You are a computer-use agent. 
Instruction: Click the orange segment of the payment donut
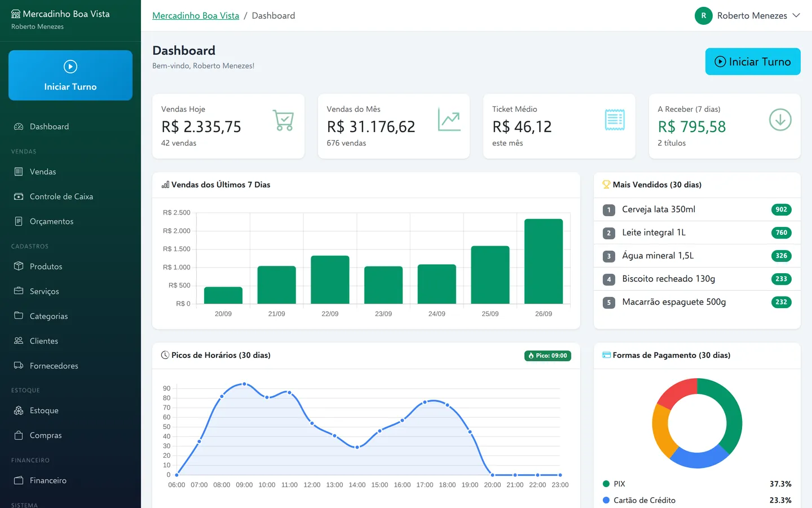coord(662,432)
